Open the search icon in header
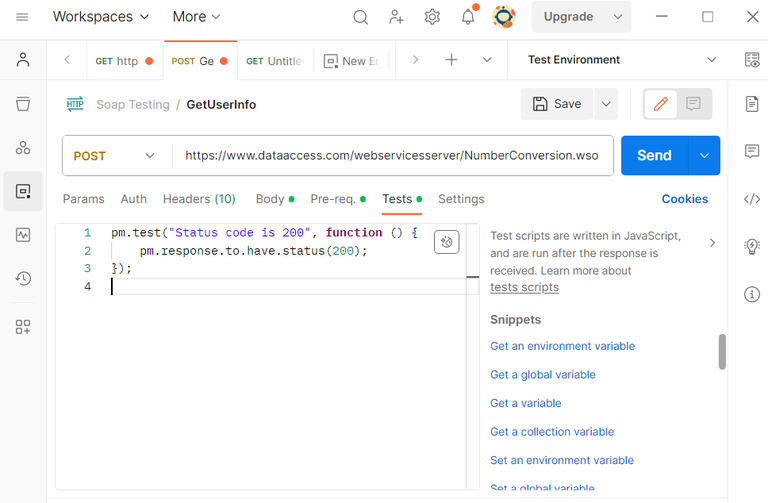 click(361, 17)
